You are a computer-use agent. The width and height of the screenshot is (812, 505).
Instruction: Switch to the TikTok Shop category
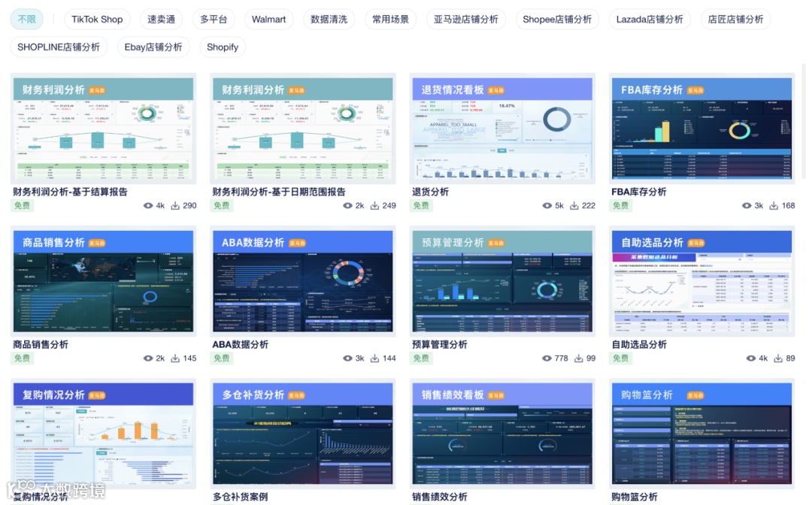[97, 20]
